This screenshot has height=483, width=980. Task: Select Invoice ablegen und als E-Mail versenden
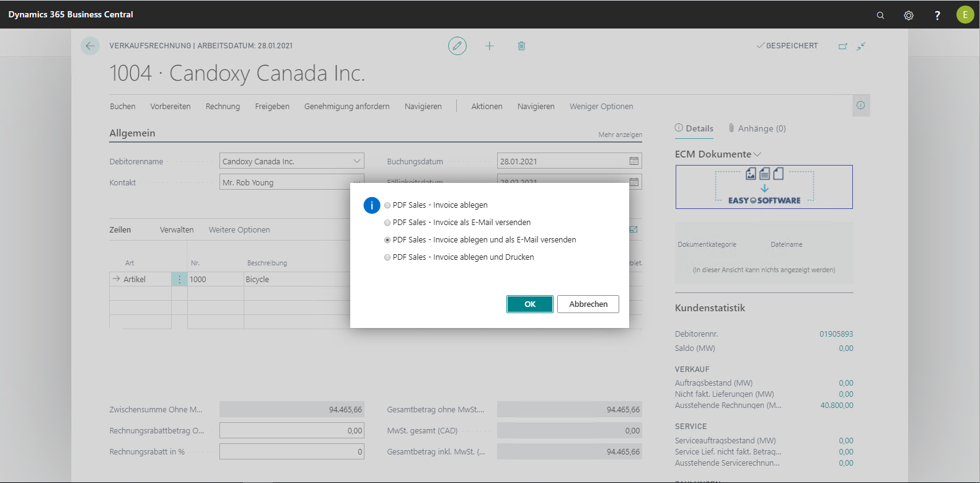[x=480, y=239]
